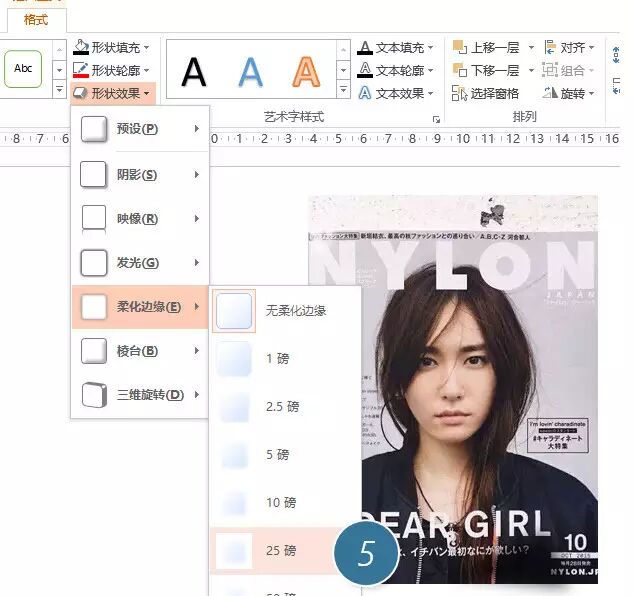Click the 文本轮廓 icon

click(365, 70)
